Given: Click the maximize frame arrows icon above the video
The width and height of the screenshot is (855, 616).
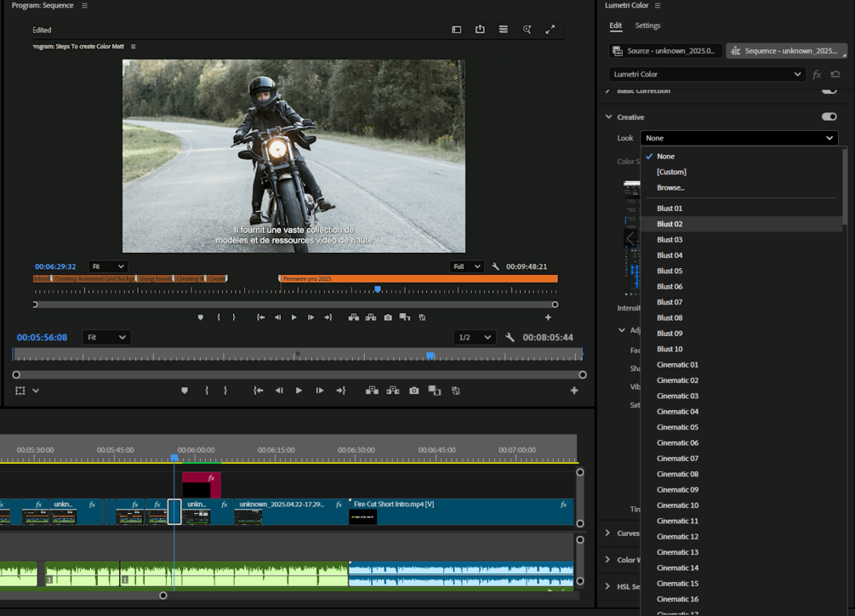Looking at the screenshot, I should pyautogui.click(x=550, y=30).
